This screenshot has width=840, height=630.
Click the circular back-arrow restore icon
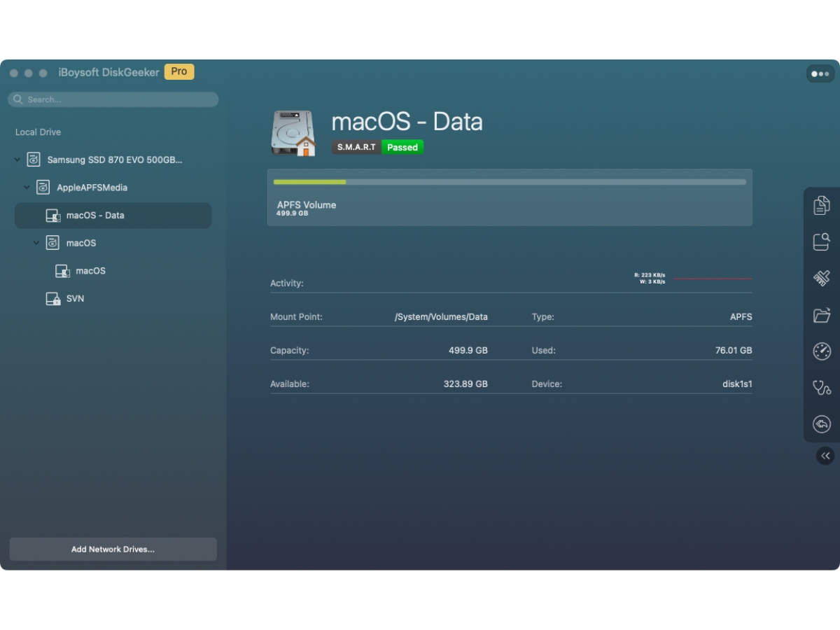tap(822, 424)
